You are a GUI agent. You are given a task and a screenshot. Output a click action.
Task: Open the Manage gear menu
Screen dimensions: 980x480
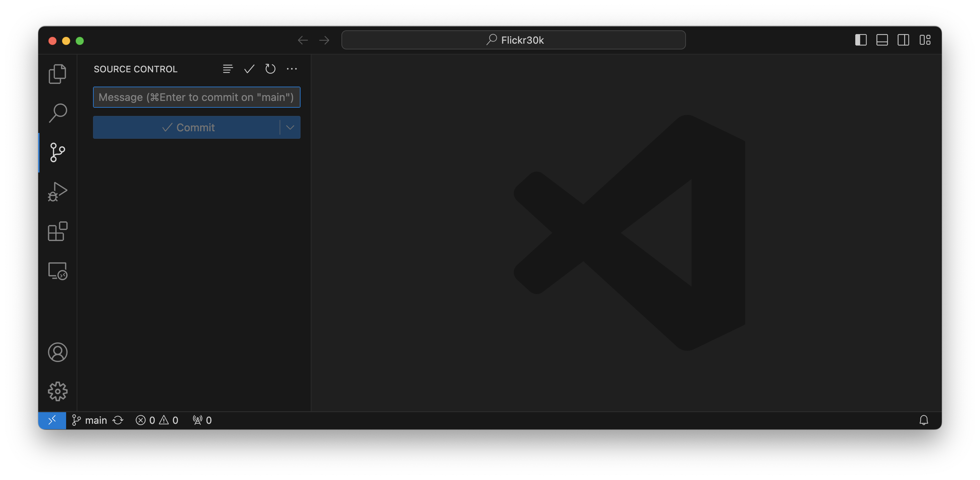[58, 391]
